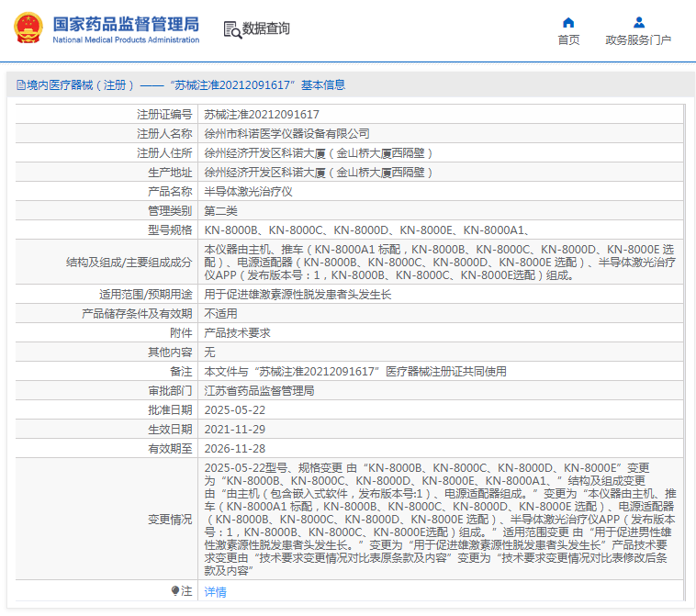Click the home icon above 首页
Viewport: 696px width, 616px height.
pyautogui.click(x=568, y=22)
